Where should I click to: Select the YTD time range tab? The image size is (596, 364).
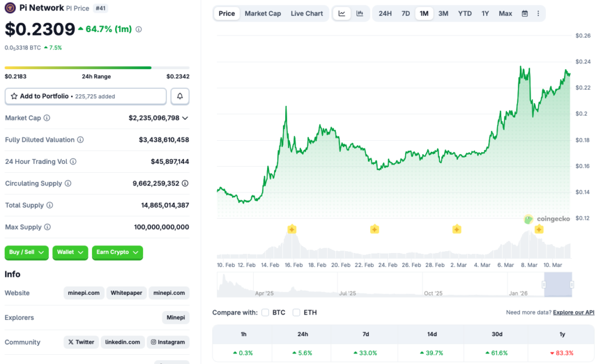(x=464, y=13)
